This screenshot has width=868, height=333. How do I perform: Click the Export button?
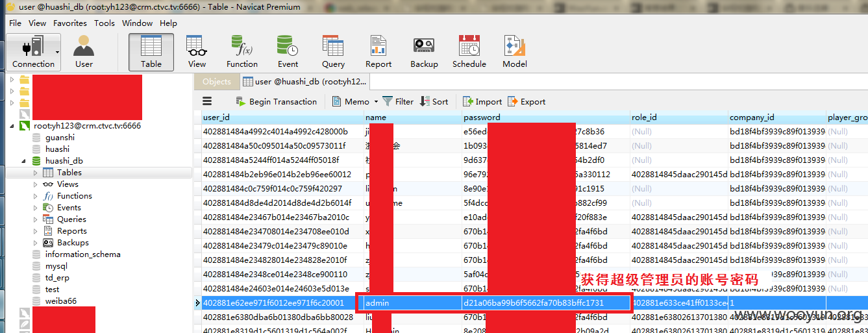pos(527,101)
